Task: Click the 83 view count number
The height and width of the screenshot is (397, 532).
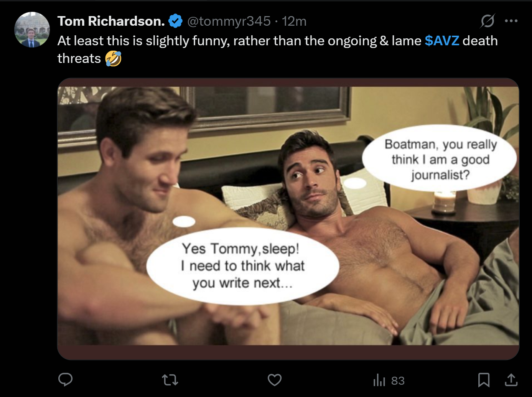Action: point(398,381)
